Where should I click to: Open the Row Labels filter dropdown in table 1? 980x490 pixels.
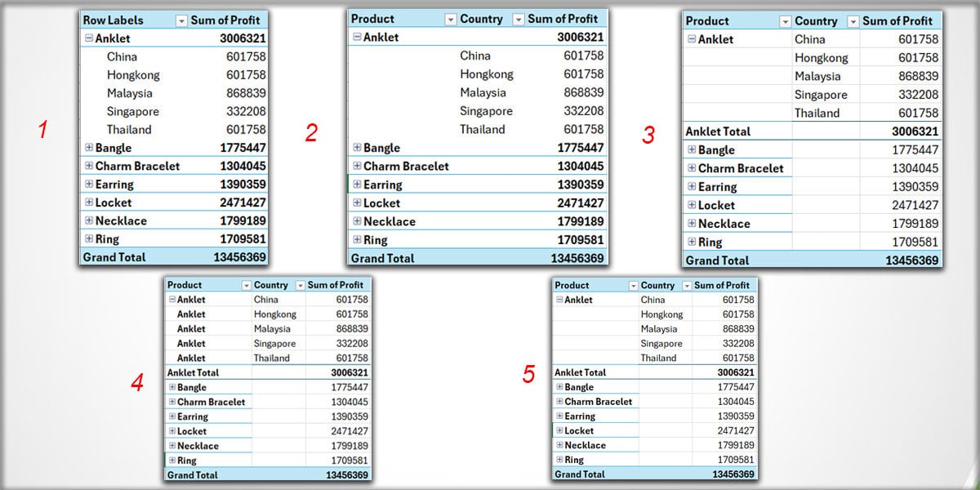tap(181, 20)
